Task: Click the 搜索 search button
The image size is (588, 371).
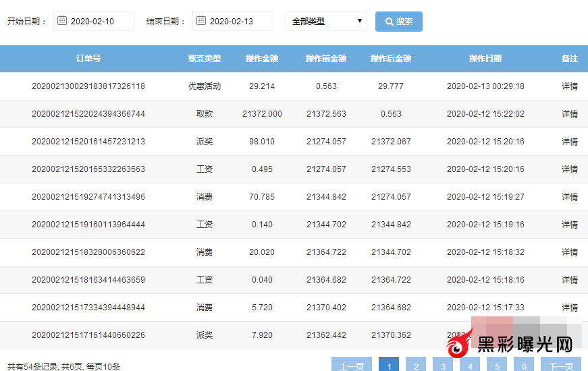Action: (398, 21)
